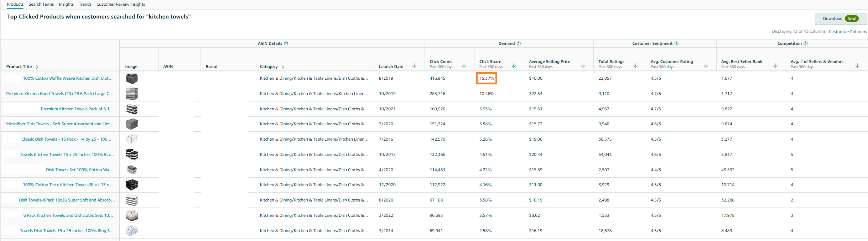868x241 pixels.
Task: Sort by Avg. Best Seller Rank arrow
Action: pyautogui.click(x=775, y=66)
